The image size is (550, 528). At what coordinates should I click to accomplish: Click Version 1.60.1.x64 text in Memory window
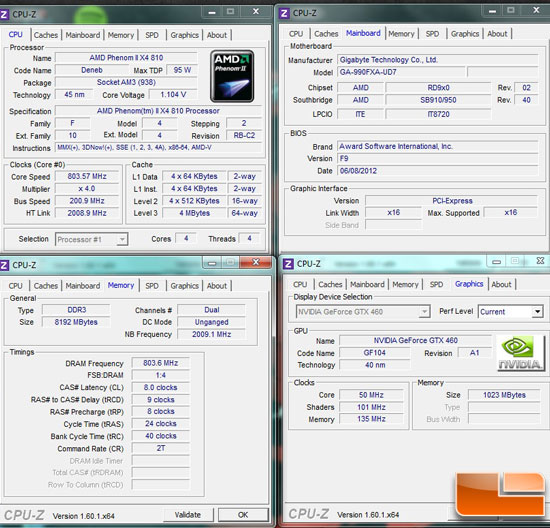click(x=83, y=516)
